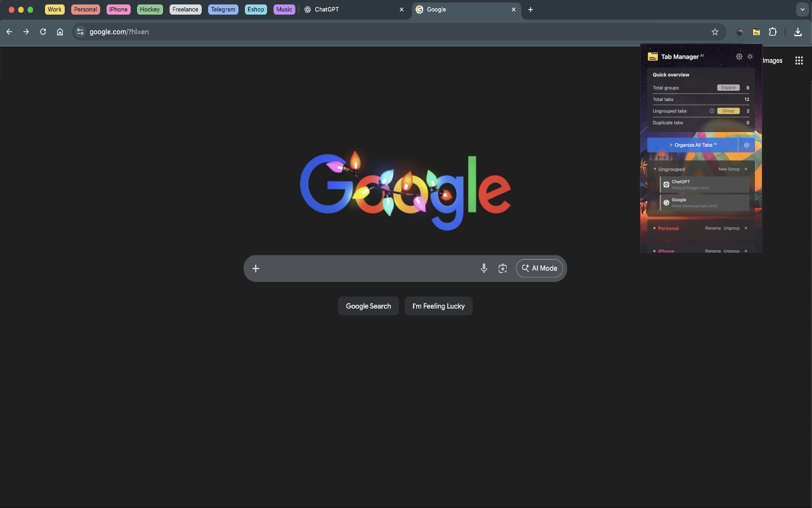This screenshot has height=508, width=812.
Task: Open settings gear beside Organize All Tabs
Action: pos(747,145)
